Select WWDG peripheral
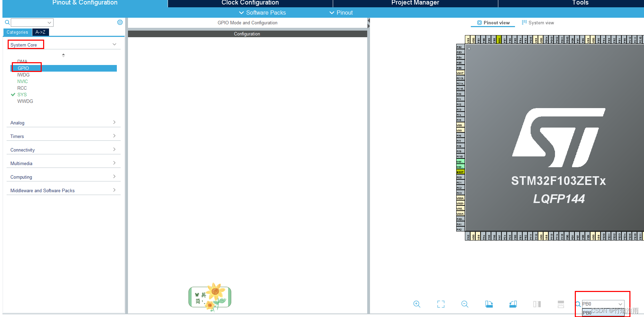 coord(25,101)
